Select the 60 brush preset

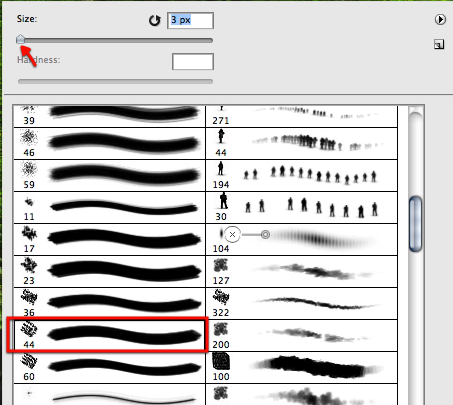tap(109, 367)
